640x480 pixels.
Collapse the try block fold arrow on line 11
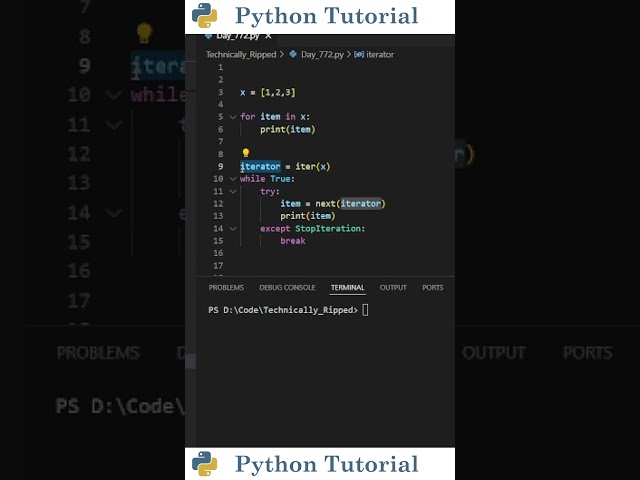[233, 191]
